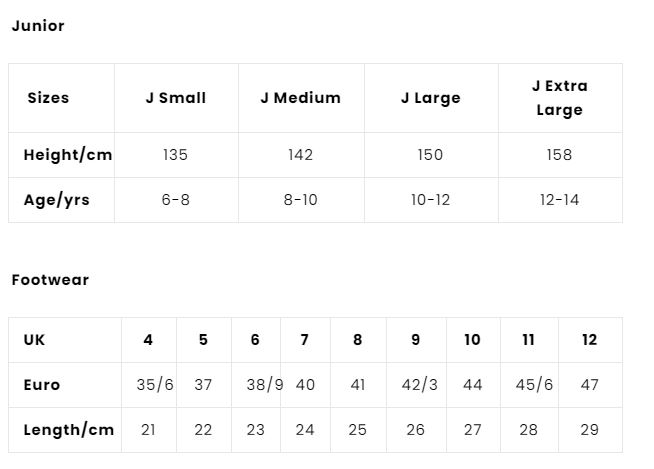Click the UK row label in Footwear table
This screenshot has width=654, height=469.
tap(35, 340)
